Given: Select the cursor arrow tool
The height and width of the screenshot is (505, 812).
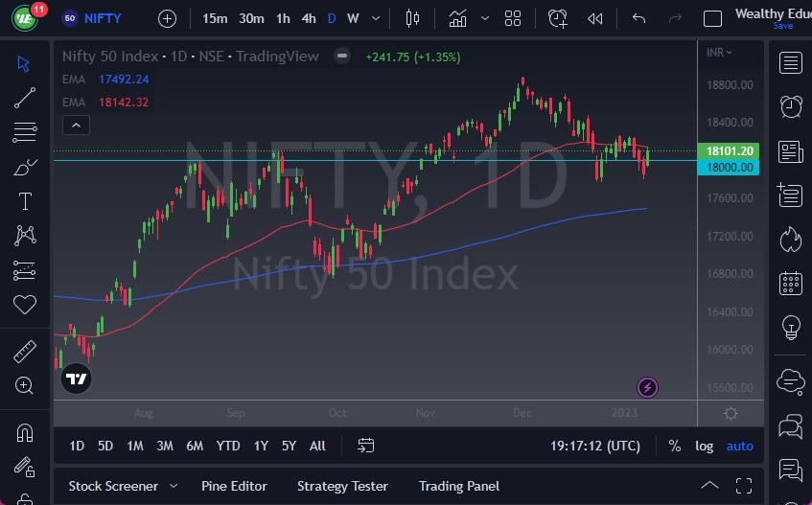Looking at the screenshot, I should (24, 63).
